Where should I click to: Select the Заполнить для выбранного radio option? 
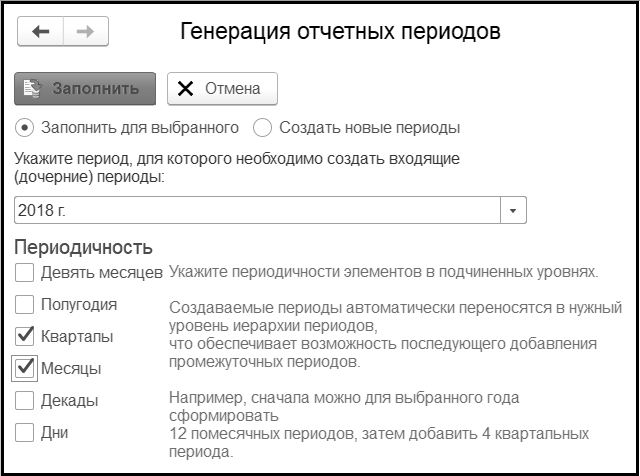tap(25, 128)
